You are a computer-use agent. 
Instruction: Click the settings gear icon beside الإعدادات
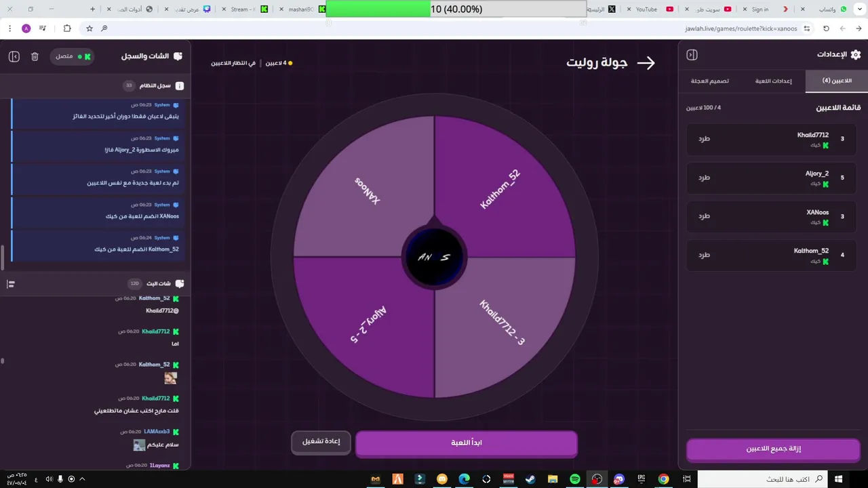(855, 55)
